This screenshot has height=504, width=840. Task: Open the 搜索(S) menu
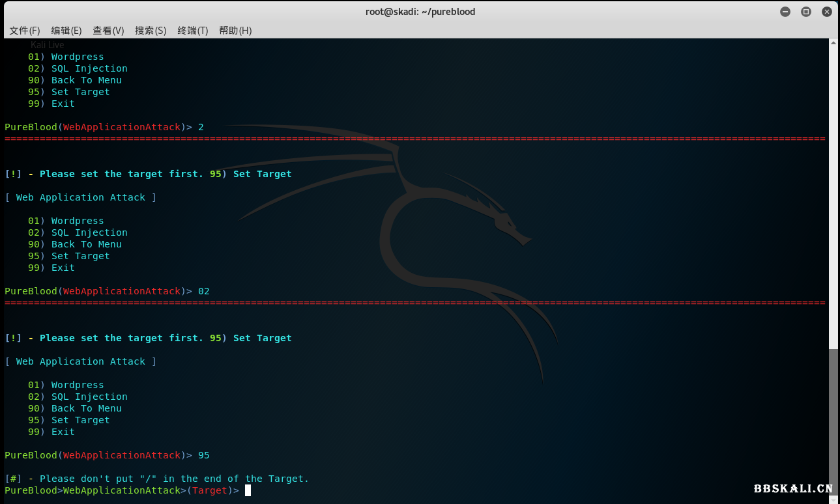(x=151, y=31)
